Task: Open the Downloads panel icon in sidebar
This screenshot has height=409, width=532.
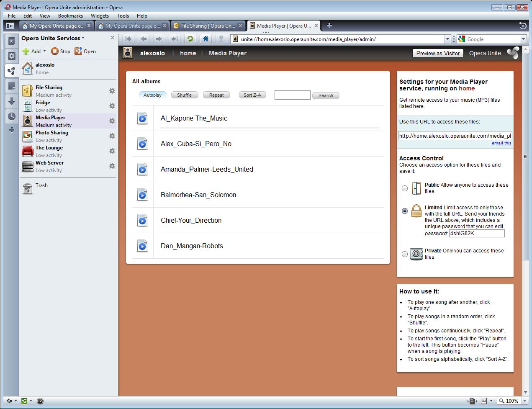Action: click(12, 101)
